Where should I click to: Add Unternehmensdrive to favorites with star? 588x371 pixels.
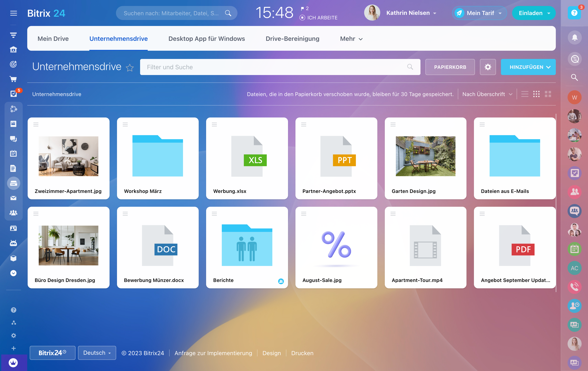click(130, 68)
